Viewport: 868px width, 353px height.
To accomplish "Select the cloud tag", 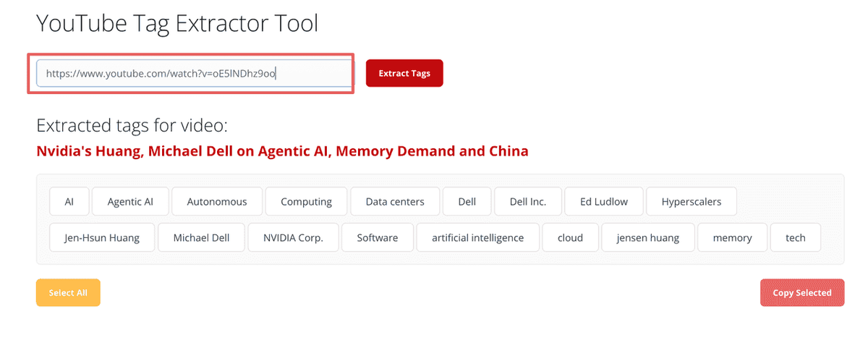I will click(x=570, y=237).
